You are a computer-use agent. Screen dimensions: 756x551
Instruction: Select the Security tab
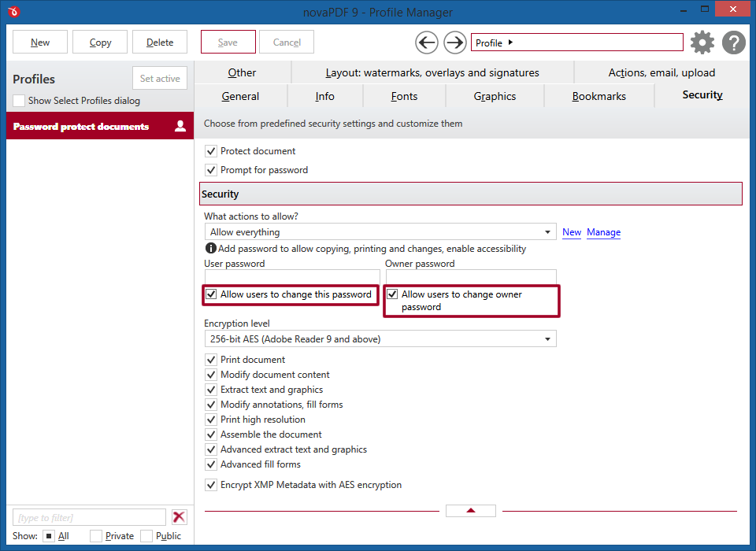pos(702,95)
